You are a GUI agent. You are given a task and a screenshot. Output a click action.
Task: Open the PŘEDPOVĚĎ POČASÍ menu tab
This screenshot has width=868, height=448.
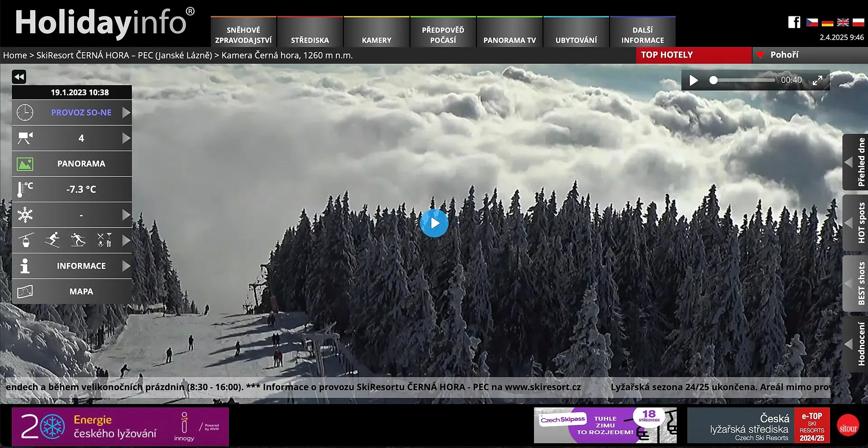tap(443, 35)
